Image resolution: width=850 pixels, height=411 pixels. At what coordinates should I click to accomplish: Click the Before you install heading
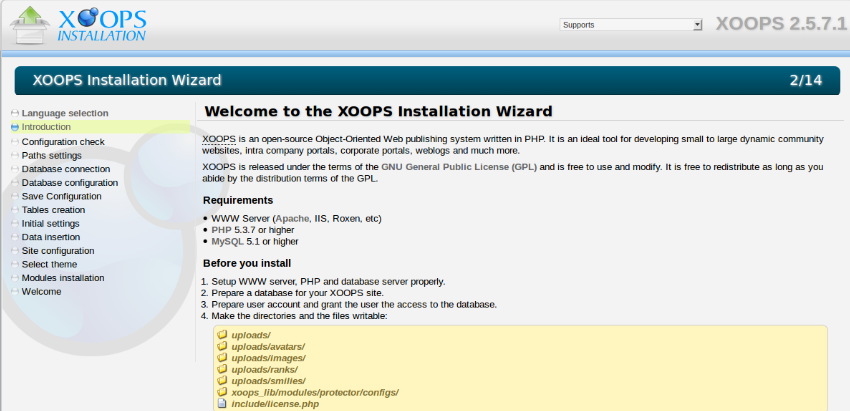click(x=247, y=264)
